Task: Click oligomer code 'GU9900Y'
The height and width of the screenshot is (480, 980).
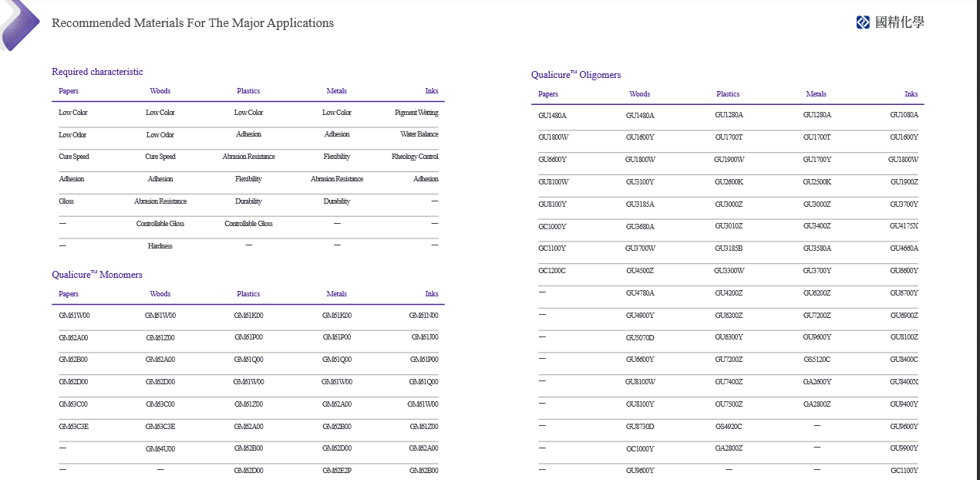Action: click(x=904, y=449)
